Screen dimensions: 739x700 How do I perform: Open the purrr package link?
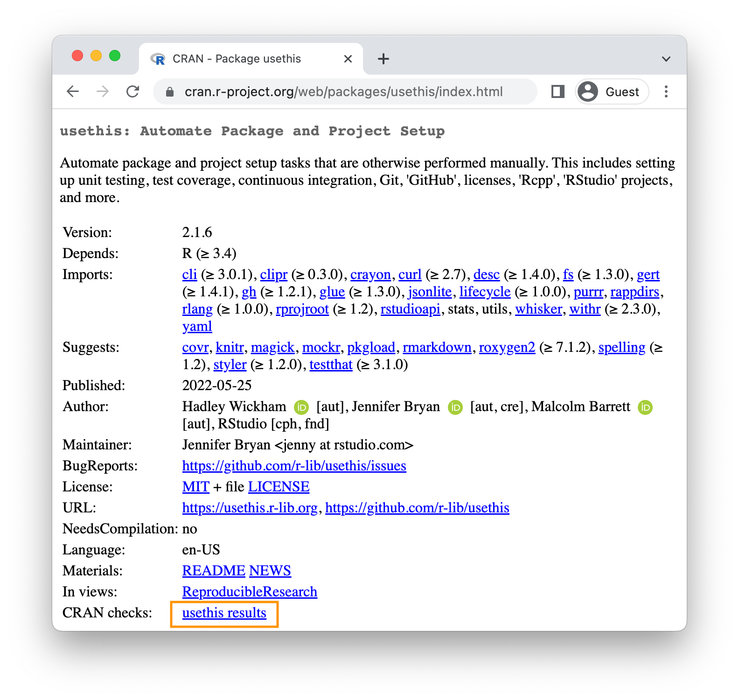point(588,292)
